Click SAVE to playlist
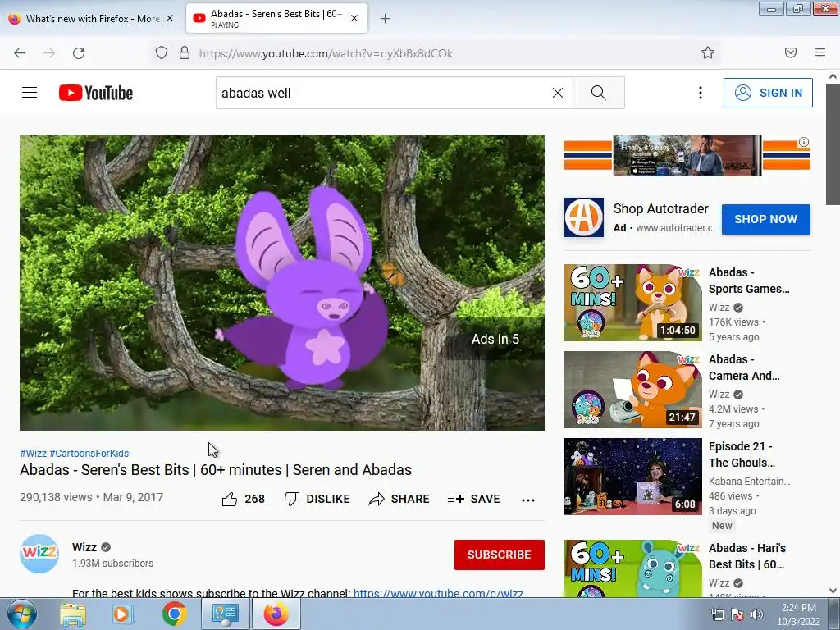 coord(473,499)
